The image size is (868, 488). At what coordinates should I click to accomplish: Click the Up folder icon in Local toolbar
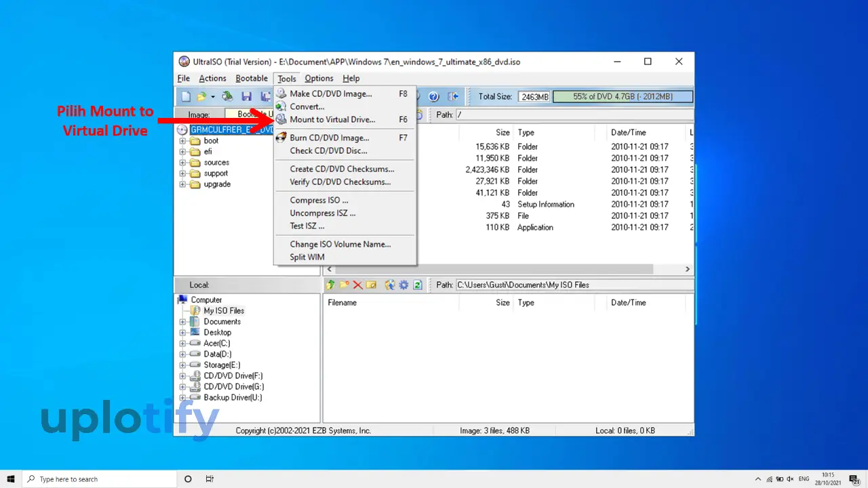click(x=332, y=285)
